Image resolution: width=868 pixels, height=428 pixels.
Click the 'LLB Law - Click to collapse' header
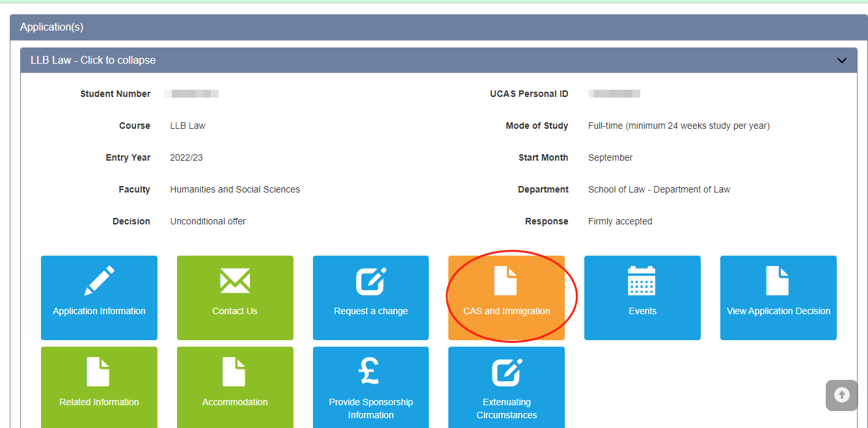[x=439, y=60]
